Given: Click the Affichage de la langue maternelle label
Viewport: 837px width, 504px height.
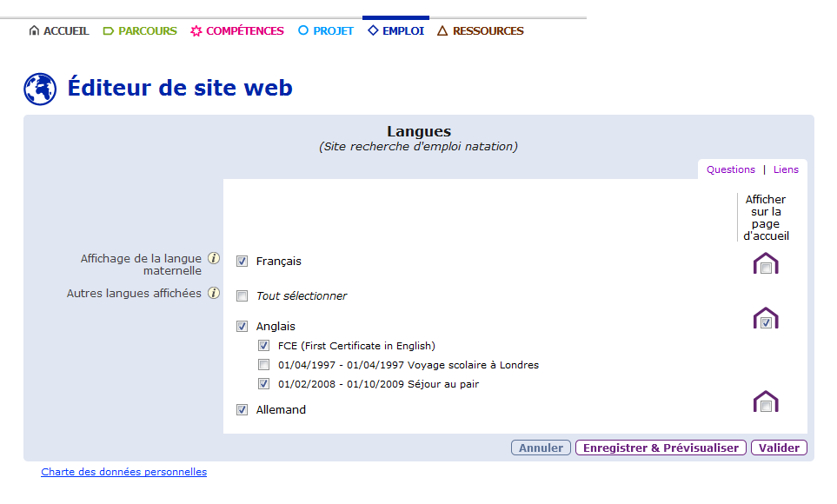Looking at the screenshot, I should [141, 264].
